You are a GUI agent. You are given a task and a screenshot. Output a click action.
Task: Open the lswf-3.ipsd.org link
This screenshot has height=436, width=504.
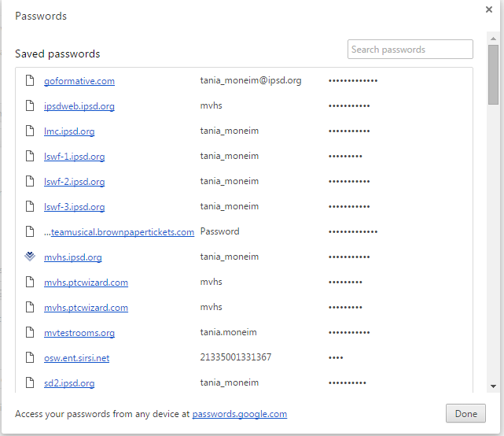(x=75, y=206)
